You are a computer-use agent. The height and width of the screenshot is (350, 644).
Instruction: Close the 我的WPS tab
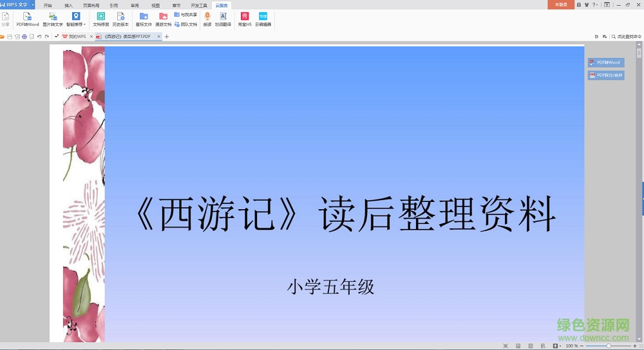click(91, 37)
